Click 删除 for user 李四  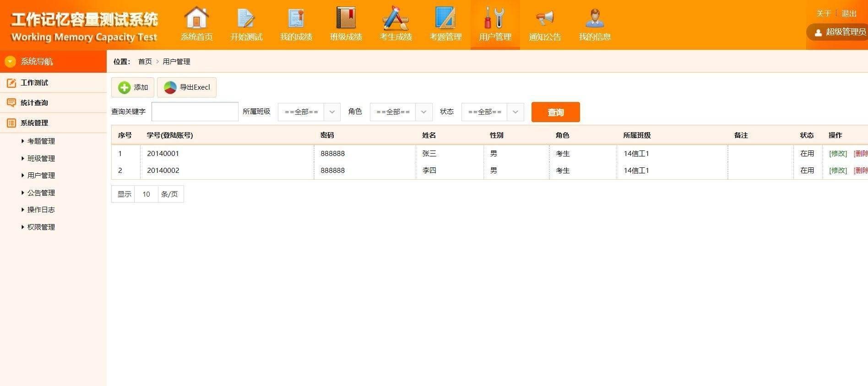[861, 171]
